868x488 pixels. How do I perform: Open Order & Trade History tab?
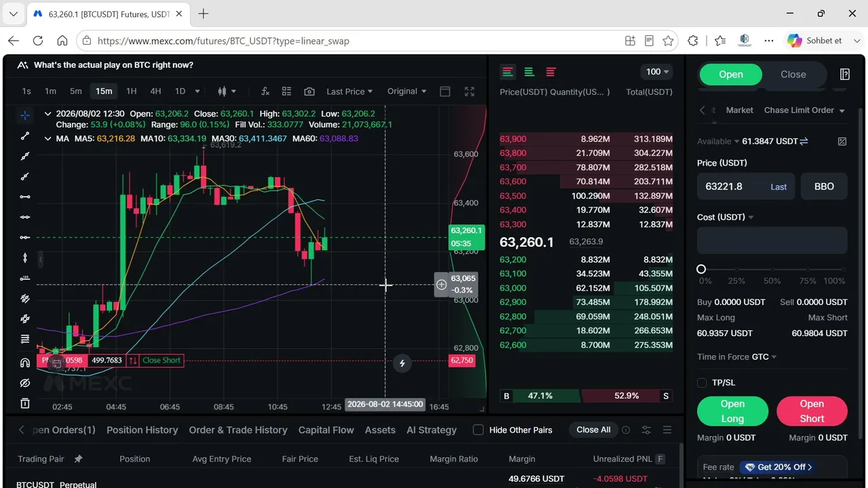[x=238, y=430]
